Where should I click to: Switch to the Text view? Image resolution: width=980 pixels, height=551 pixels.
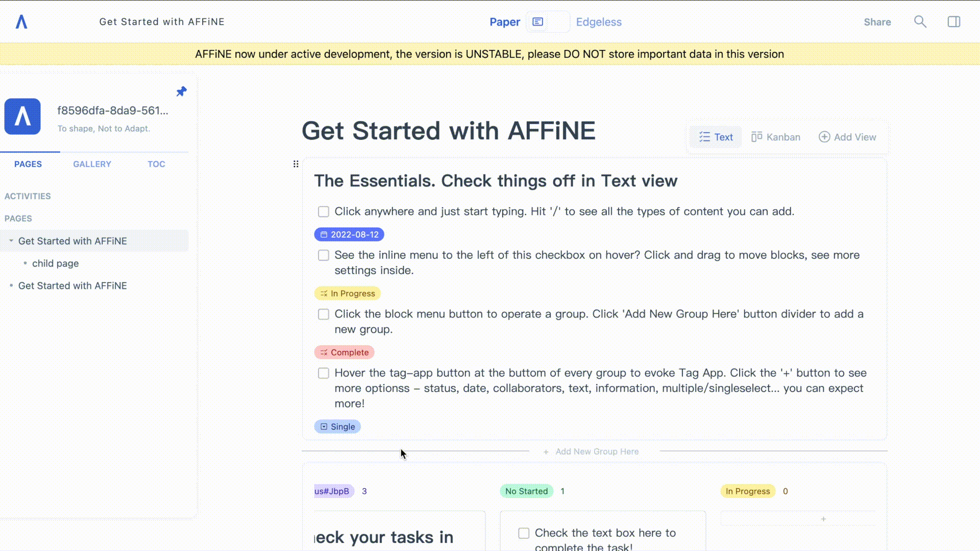(716, 137)
